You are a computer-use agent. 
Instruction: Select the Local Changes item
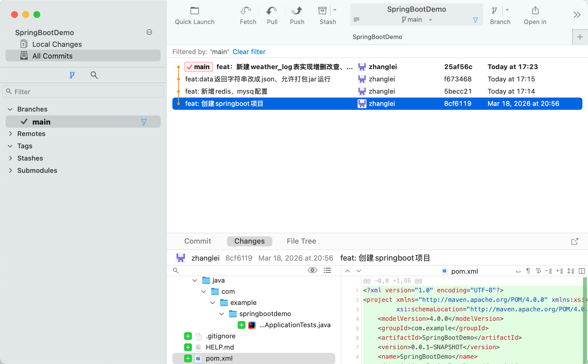57,44
